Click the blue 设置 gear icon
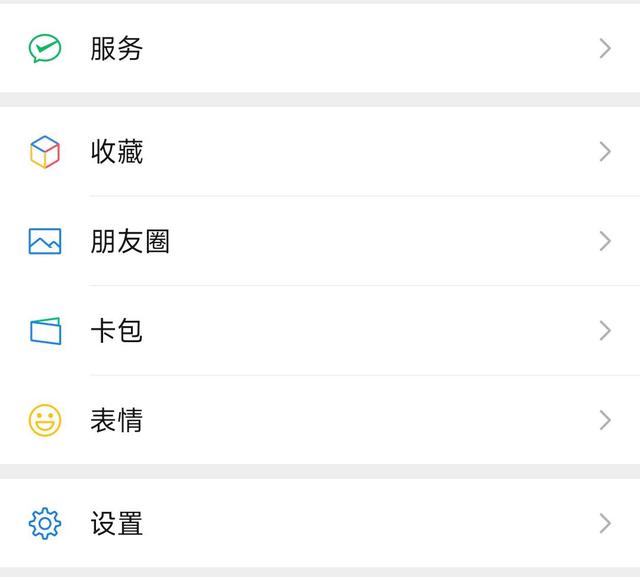This screenshot has height=577, width=640. click(x=45, y=524)
